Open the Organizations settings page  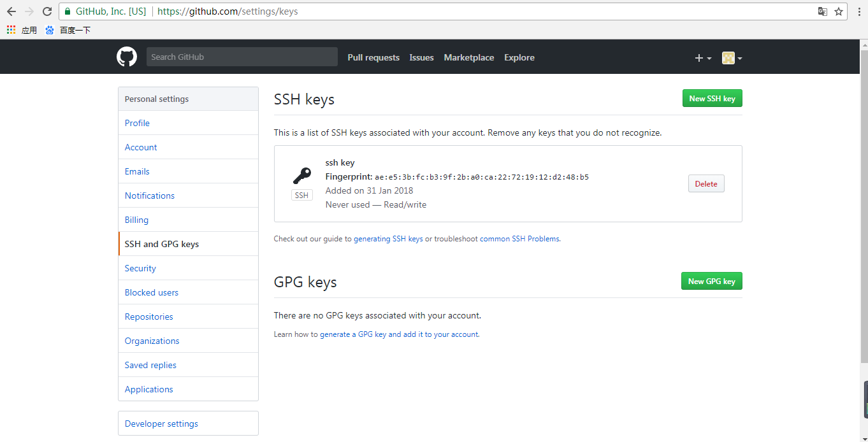click(188, 341)
